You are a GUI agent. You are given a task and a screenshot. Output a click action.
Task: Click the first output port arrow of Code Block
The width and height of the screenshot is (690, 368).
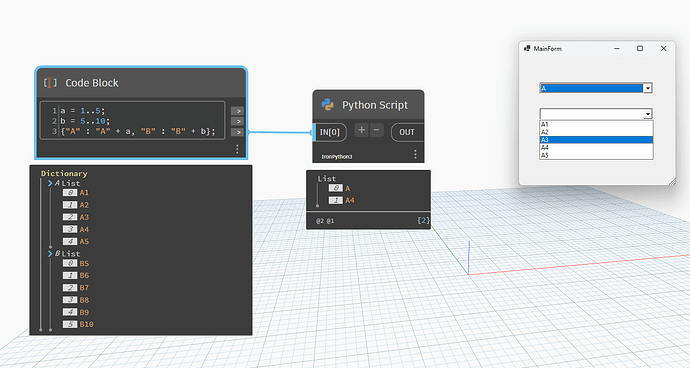click(237, 111)
